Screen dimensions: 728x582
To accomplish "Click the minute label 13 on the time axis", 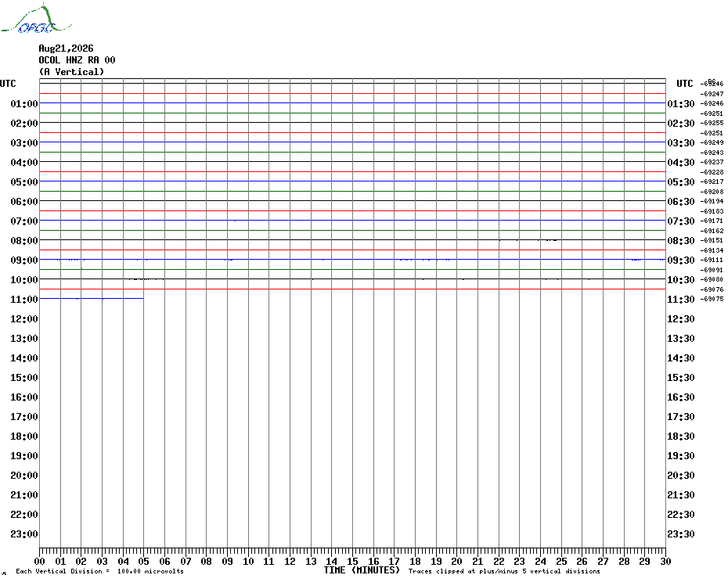I will point(311,562).
